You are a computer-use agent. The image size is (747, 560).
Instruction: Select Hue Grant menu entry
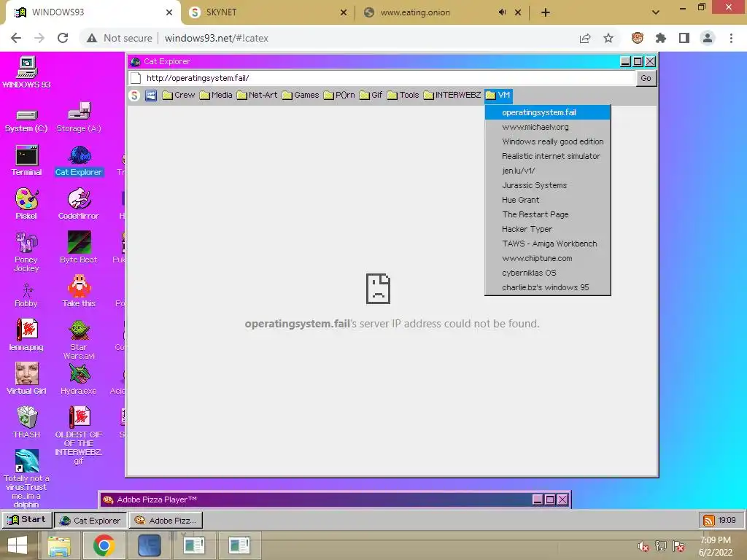(x=547, y=200)
